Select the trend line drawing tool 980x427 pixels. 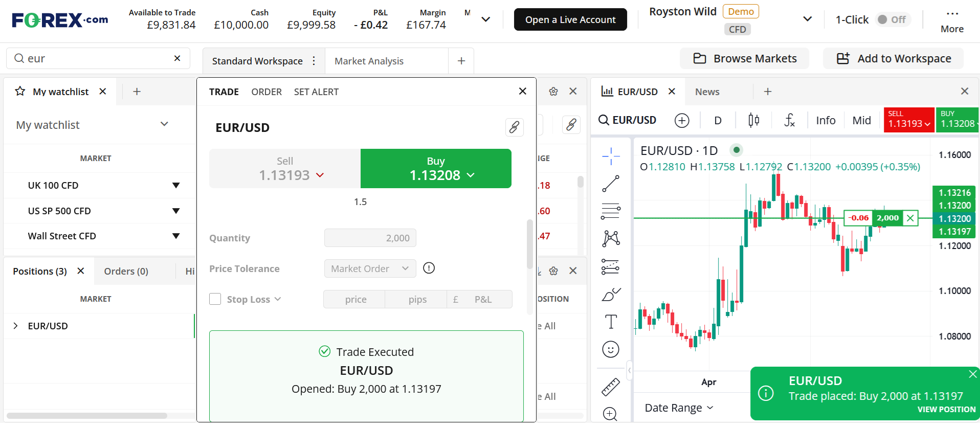(611, 184)
